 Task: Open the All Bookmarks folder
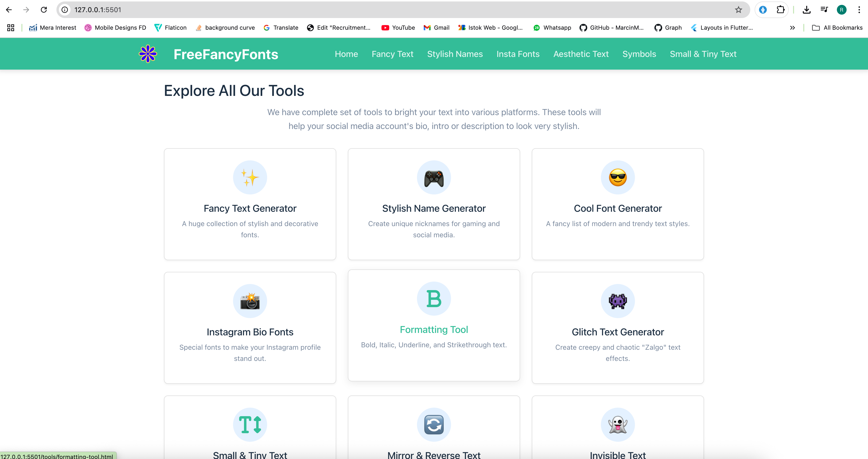coord(837,28)
